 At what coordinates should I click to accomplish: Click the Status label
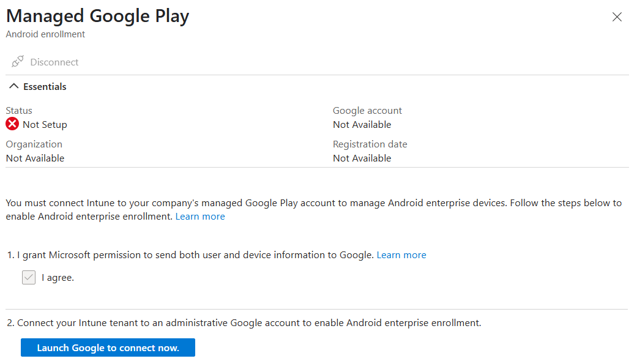click(x=19, y=111)
